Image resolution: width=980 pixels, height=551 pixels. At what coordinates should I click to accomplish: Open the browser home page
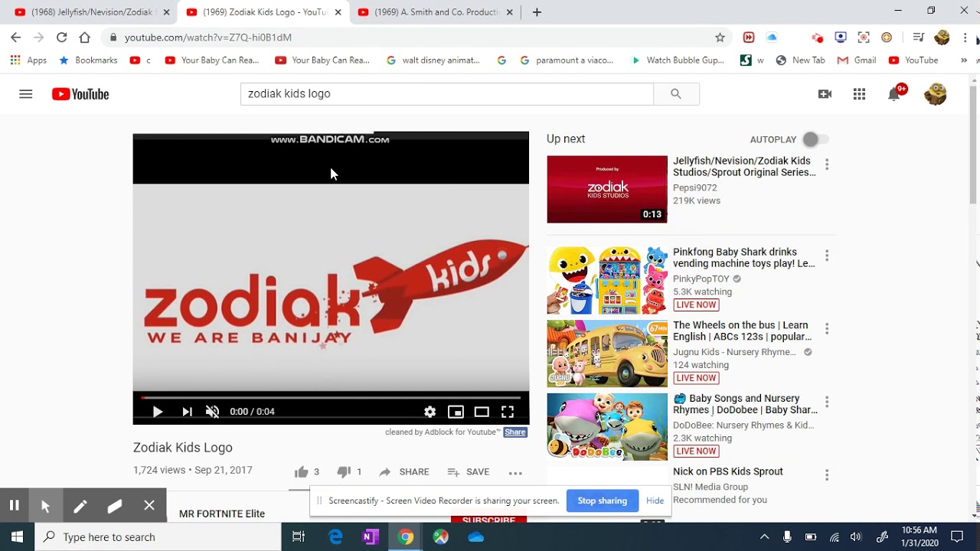[x=85, y=37]
